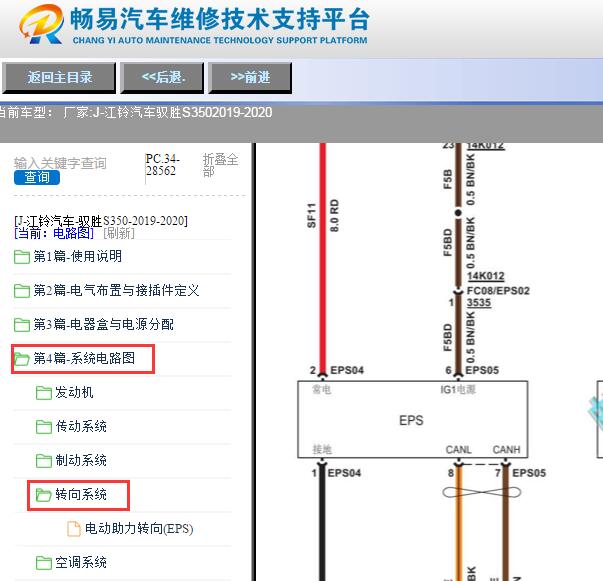Viewport: 603px width, 581px height.
Task: Expand the 发动机 subfolder label
Action: [74, 393]
